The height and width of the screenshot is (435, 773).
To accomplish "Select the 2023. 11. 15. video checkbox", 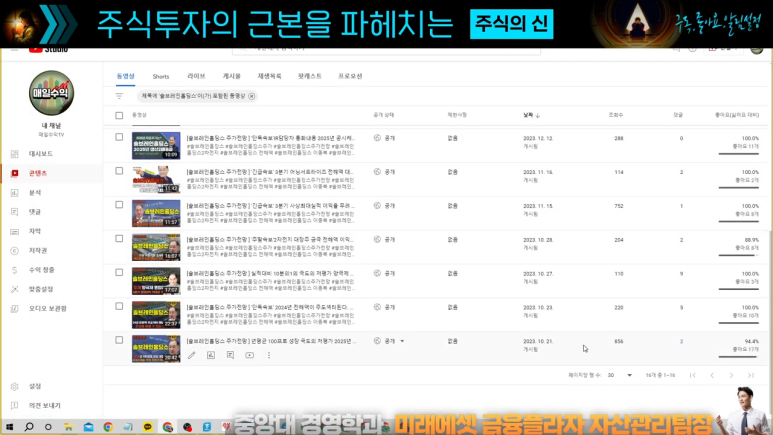I will [119, 205].
